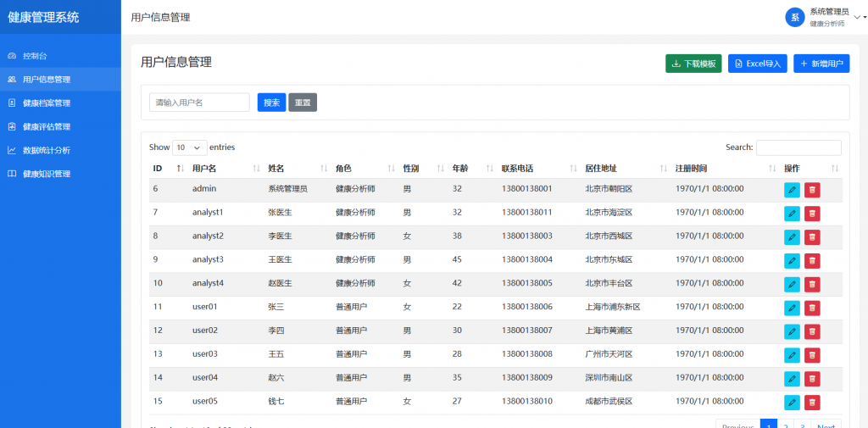The height and width of the screenshot is (428, 868).
Task: Click the 新增用户 button
Action: (x=821, y=64)
